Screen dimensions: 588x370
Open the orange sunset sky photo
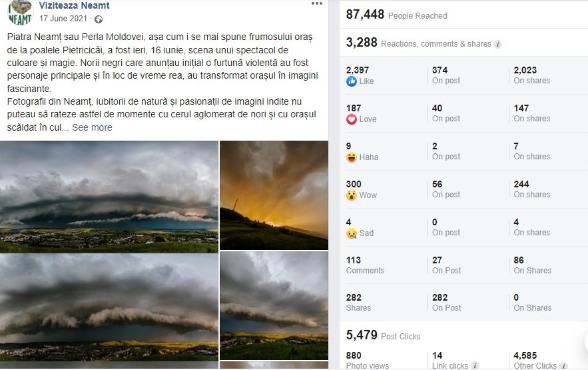[x=274, y=195]
